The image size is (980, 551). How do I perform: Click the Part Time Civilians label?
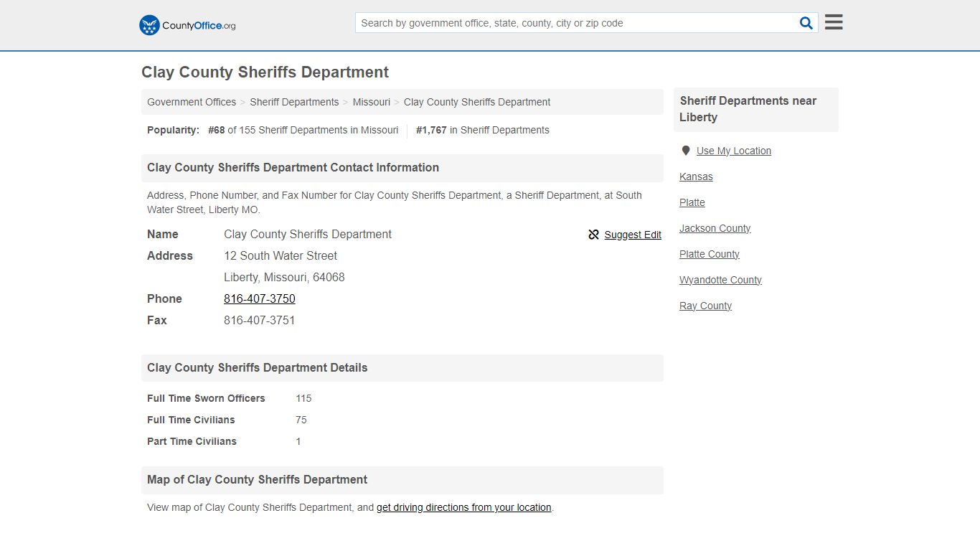tap(192, 441)
